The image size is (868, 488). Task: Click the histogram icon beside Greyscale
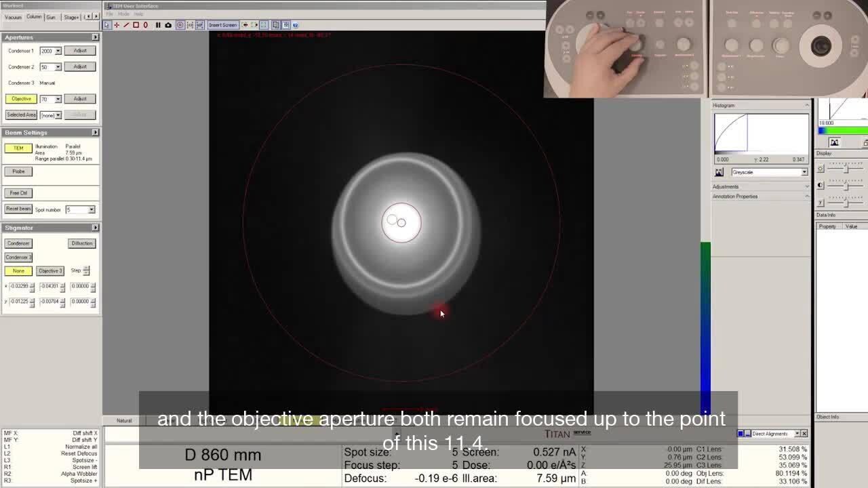click(x=719, y=172)
